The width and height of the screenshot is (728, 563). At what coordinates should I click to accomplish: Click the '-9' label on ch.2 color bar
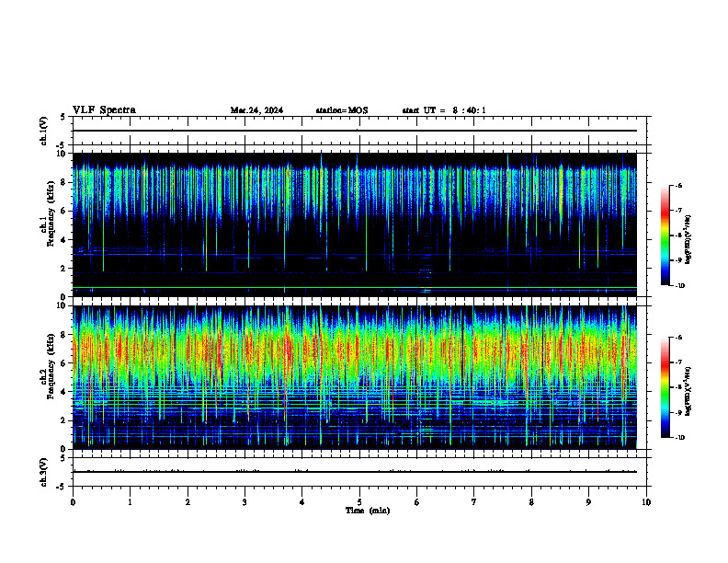678,412
